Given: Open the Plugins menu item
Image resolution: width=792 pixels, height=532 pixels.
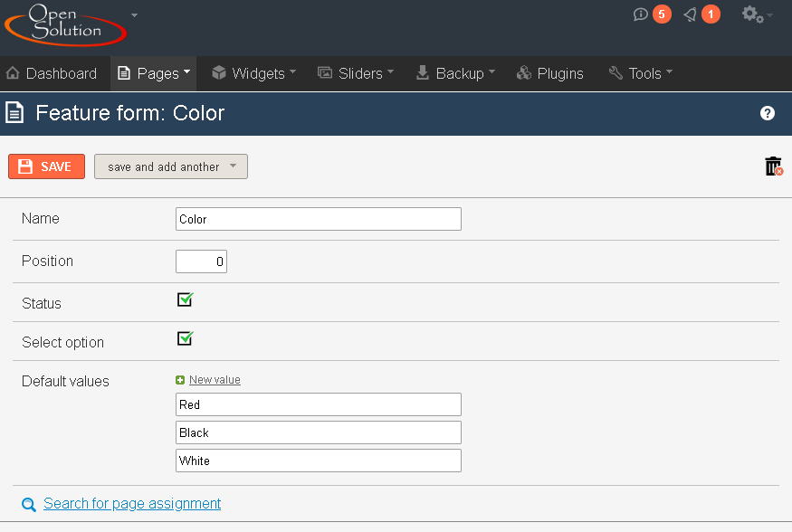Looking at the screenshot, I should [x=550, y=73].
